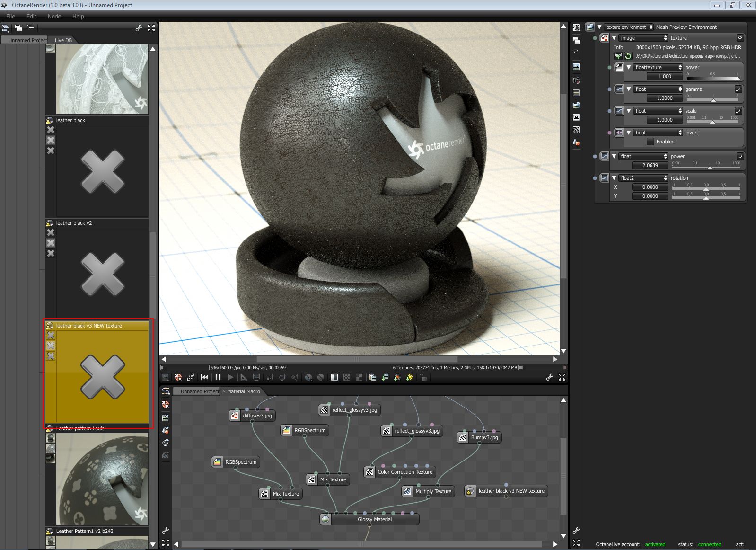
Task: Restart the render with the skip-to-start icon
Action: pos(204,377)
